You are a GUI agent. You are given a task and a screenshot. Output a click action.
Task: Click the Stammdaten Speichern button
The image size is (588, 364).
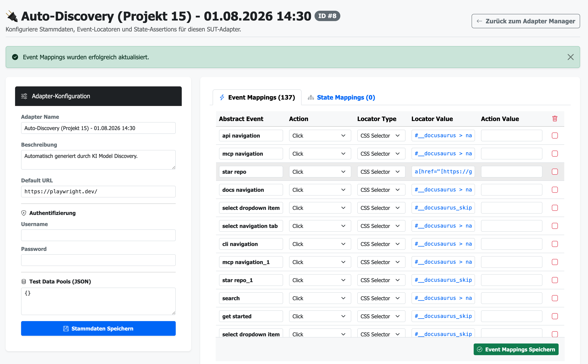98,328
